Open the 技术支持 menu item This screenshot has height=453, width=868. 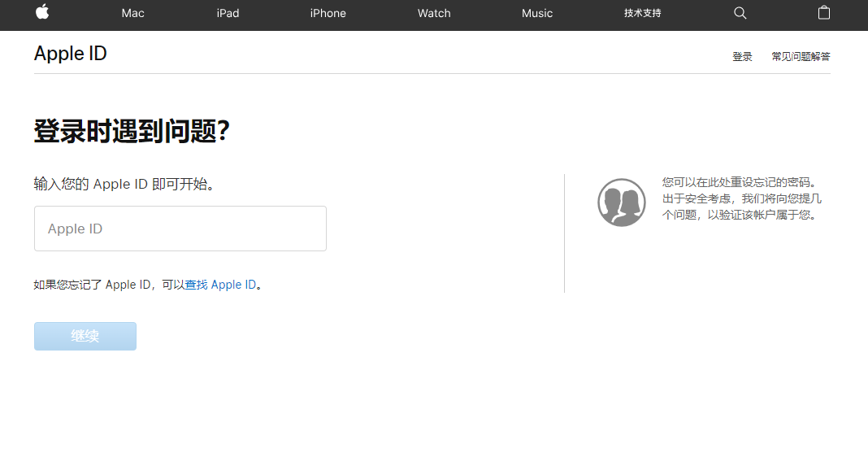pyautogui.click(x=643, y=13)
